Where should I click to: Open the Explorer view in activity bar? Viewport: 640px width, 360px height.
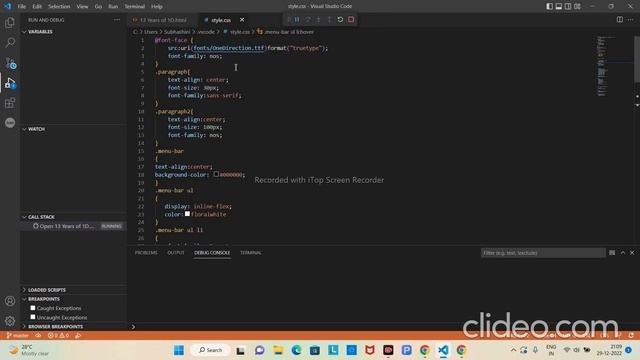pyautogui.click(x=10, y=22)
